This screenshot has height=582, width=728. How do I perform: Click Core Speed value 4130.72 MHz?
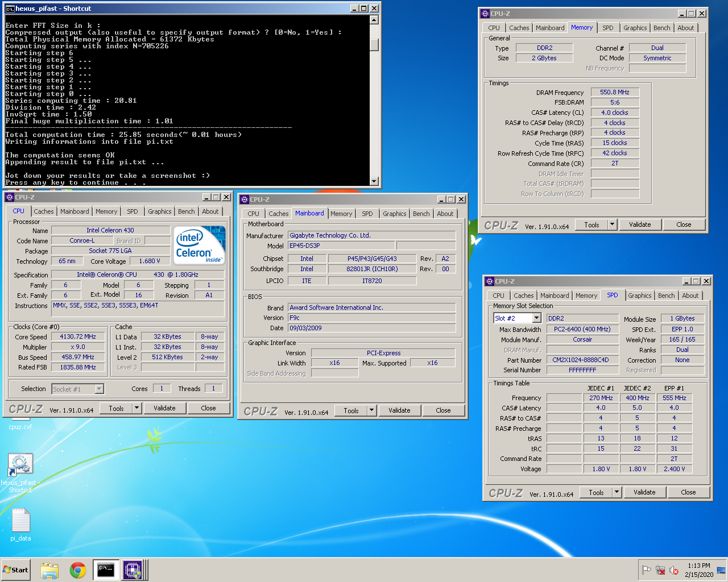click(77, 336)
